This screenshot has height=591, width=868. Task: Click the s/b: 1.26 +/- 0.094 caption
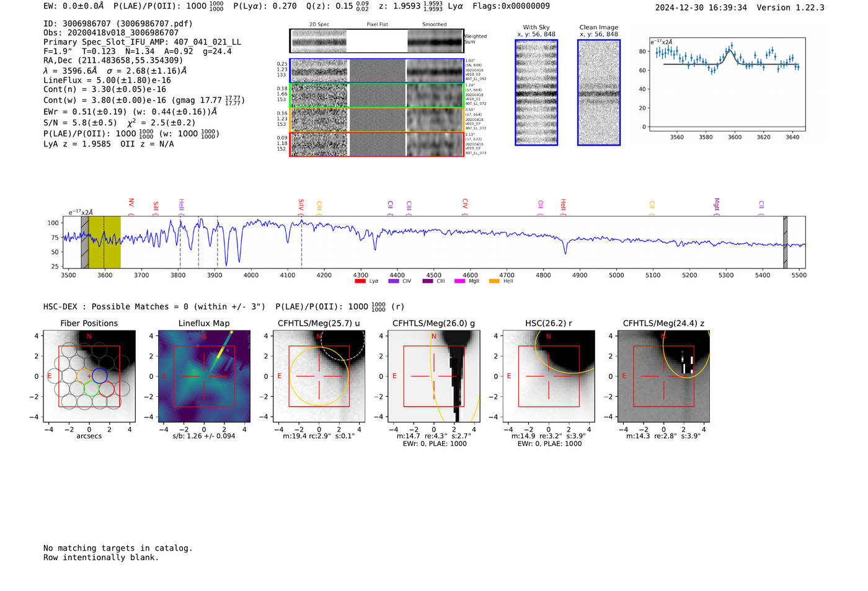204,436
